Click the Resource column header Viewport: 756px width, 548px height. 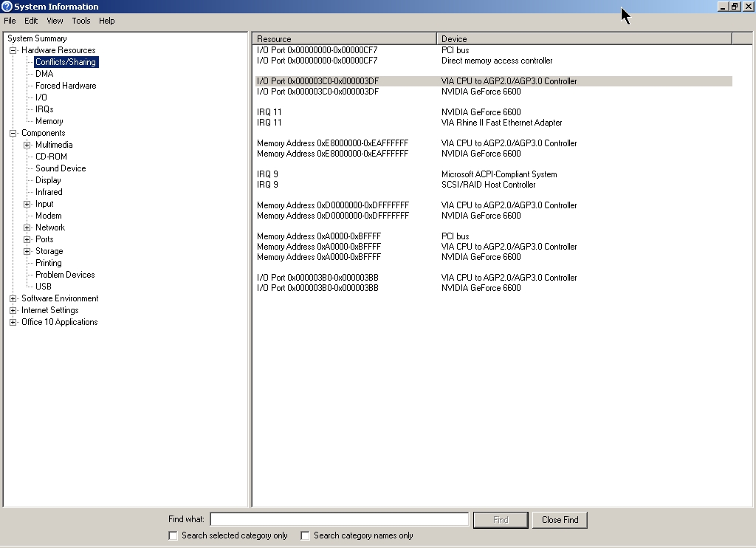point(345,39)
